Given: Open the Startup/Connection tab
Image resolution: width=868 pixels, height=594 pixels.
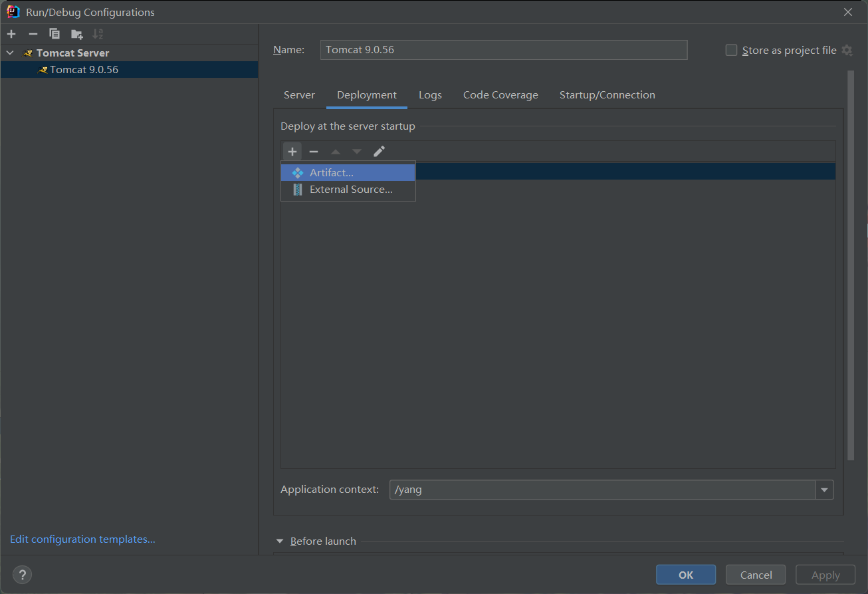Looking at the screenshot, I should (x=607, y=95).
